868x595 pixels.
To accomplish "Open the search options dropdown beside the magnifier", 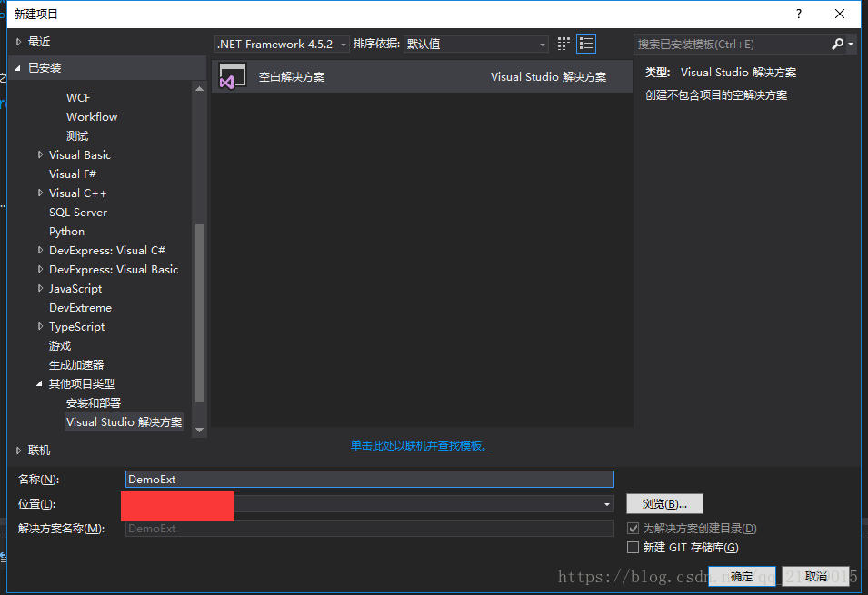I will (x=850, y=43).
